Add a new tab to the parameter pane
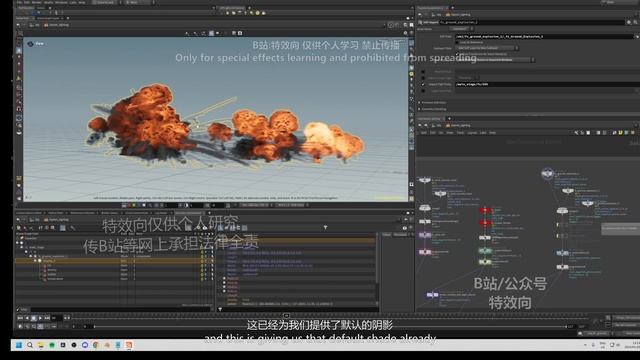Screen dimensions: 640x360 (x=452, y=8)
